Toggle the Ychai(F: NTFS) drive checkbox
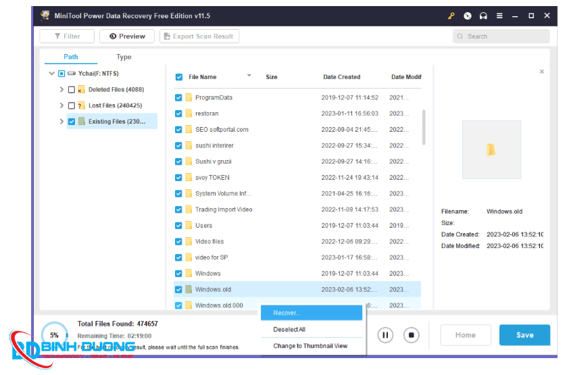588x375 pixels. tap(62, 74)
